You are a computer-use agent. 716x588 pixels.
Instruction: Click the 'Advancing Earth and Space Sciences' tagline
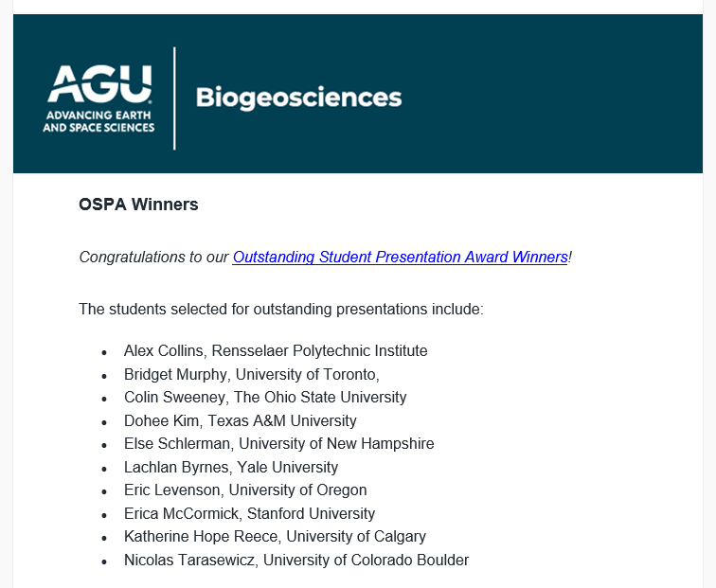98,120
